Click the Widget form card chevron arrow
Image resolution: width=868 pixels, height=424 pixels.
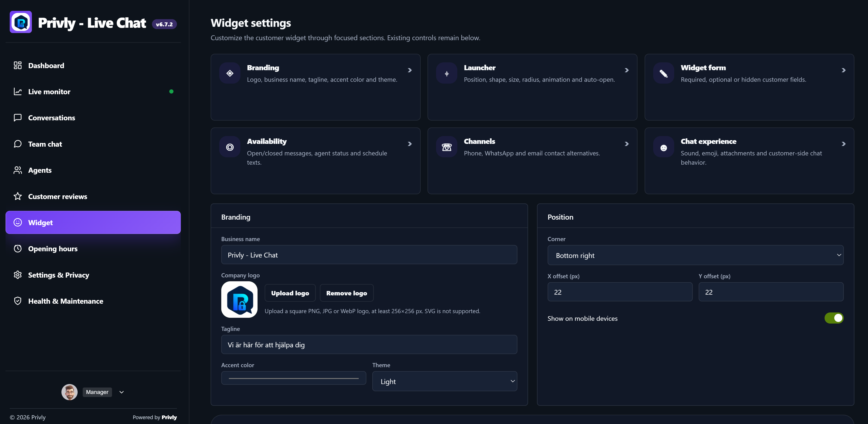844,70
